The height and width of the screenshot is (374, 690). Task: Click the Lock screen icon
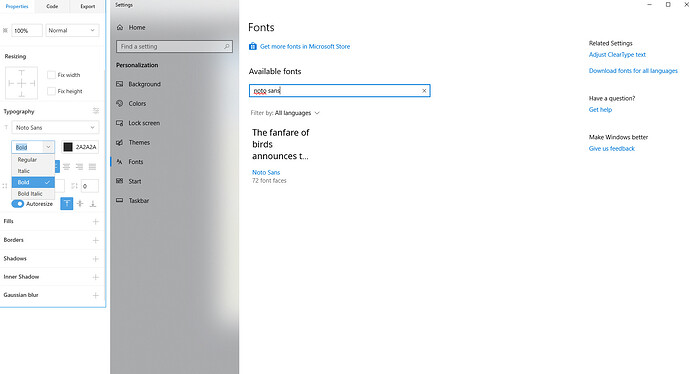pyautogui.click(x=119, y=123)
